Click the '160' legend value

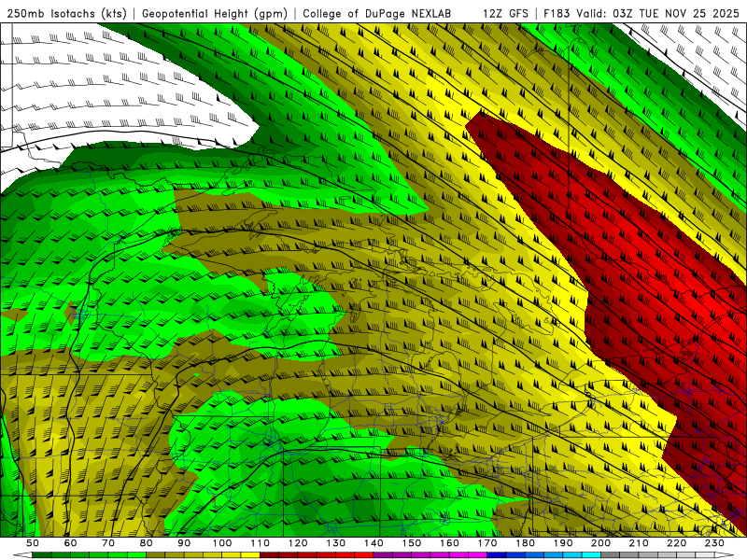click(449, 543)
